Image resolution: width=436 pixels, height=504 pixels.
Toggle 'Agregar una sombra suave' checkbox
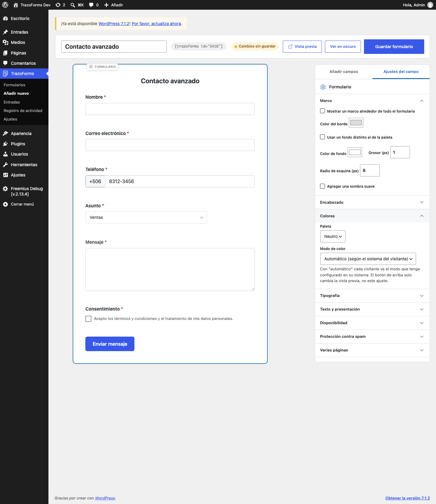point(322,186)
